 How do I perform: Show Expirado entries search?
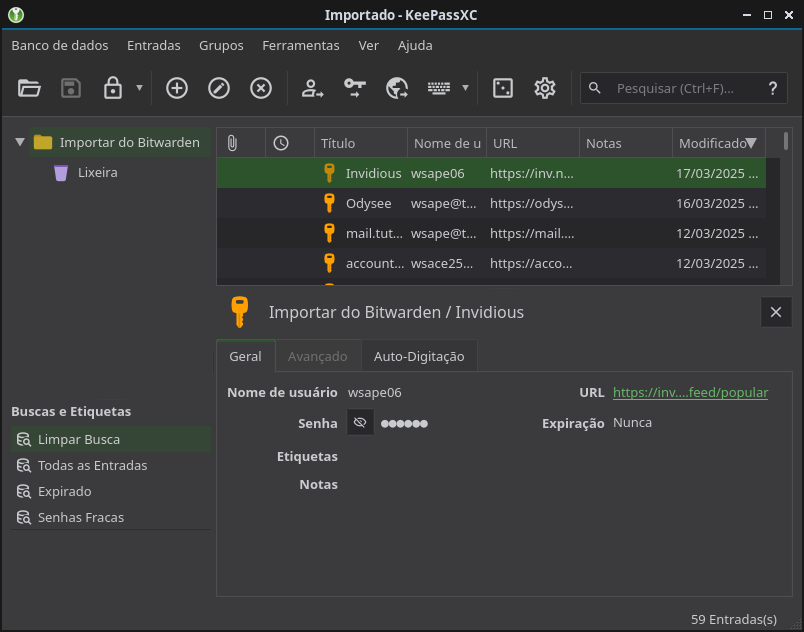(111, 492)
